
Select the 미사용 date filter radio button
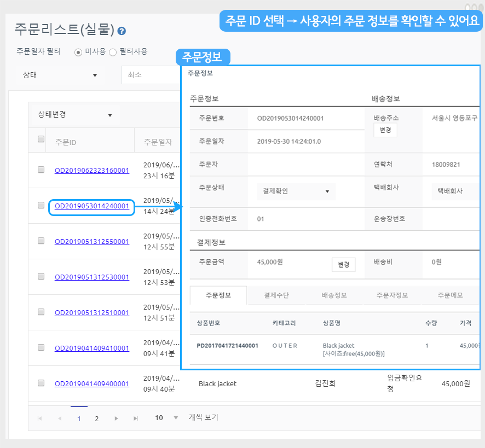point(78,52)
